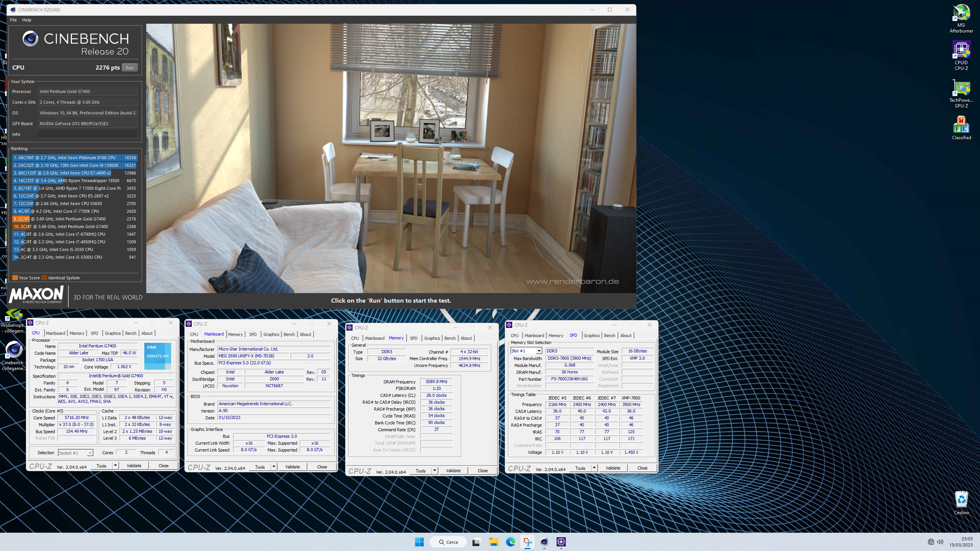Open volume control in system tray
The image size is (980, 551).
point(940,542)
